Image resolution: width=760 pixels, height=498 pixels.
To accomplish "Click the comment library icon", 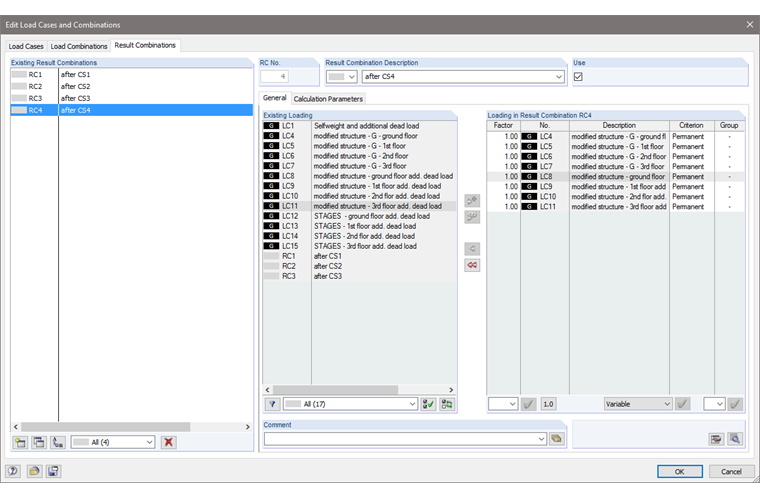I will tap(556, 439).
